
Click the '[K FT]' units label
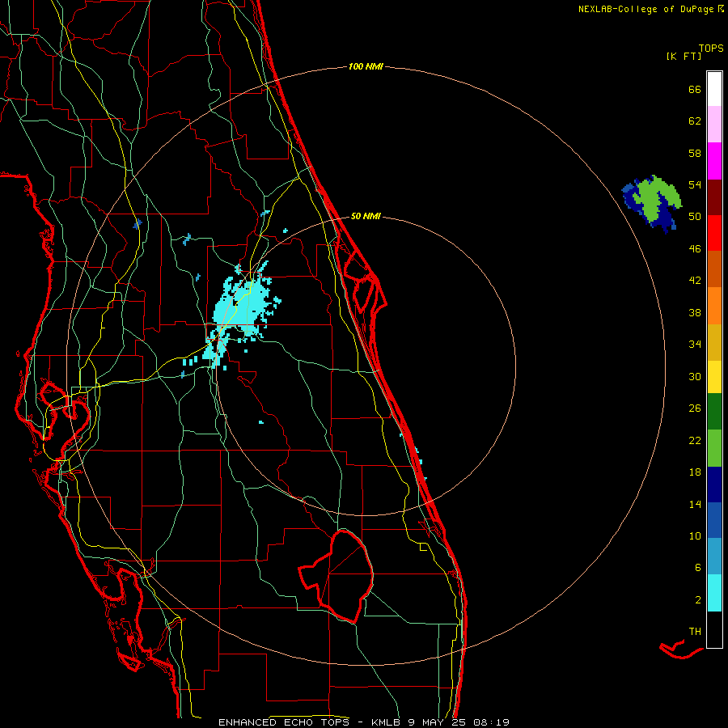[684, 56]
